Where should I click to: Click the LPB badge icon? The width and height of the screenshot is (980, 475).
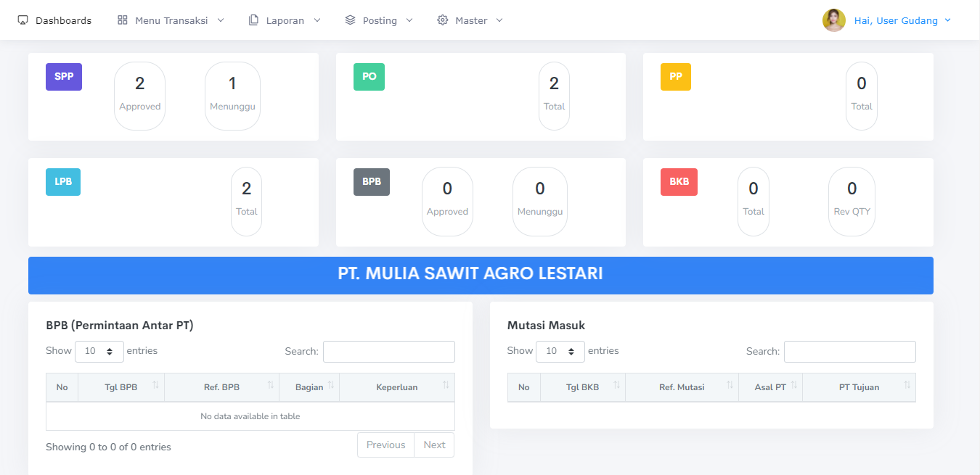62,182
